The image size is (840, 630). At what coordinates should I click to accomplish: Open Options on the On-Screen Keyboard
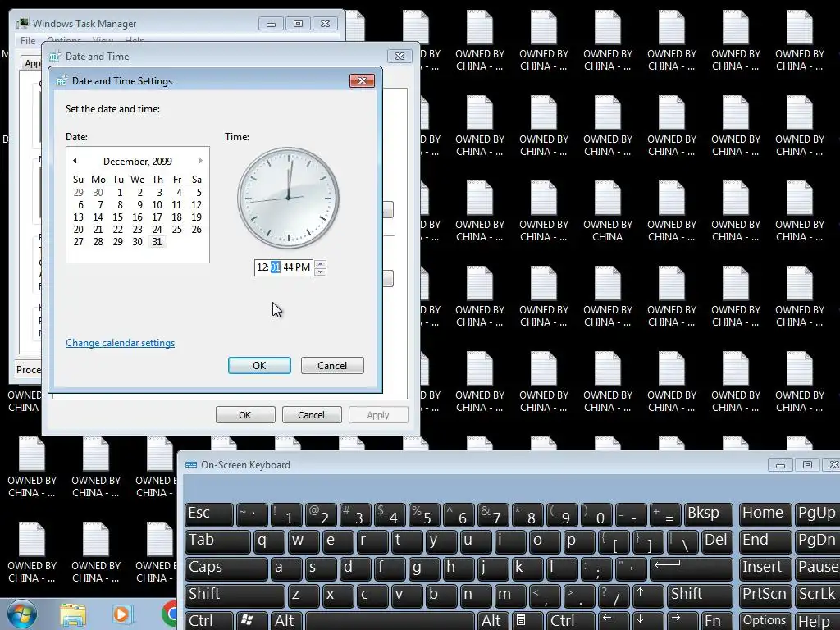coord(765,621)
